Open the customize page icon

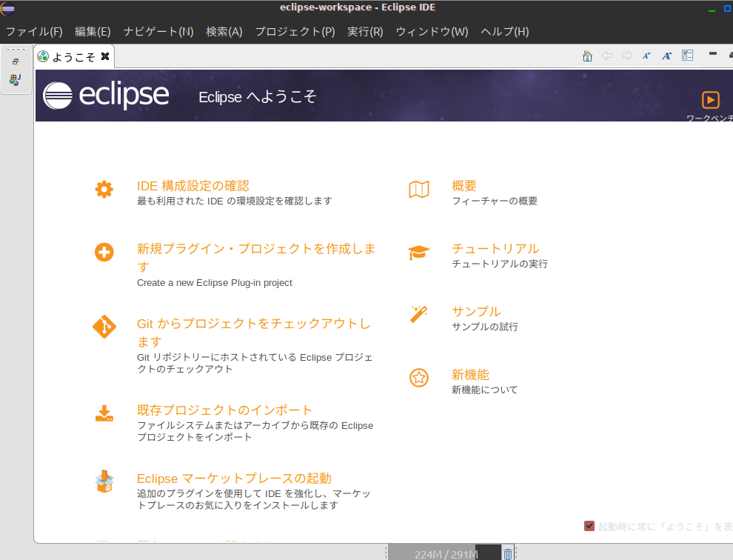(687, 56)
